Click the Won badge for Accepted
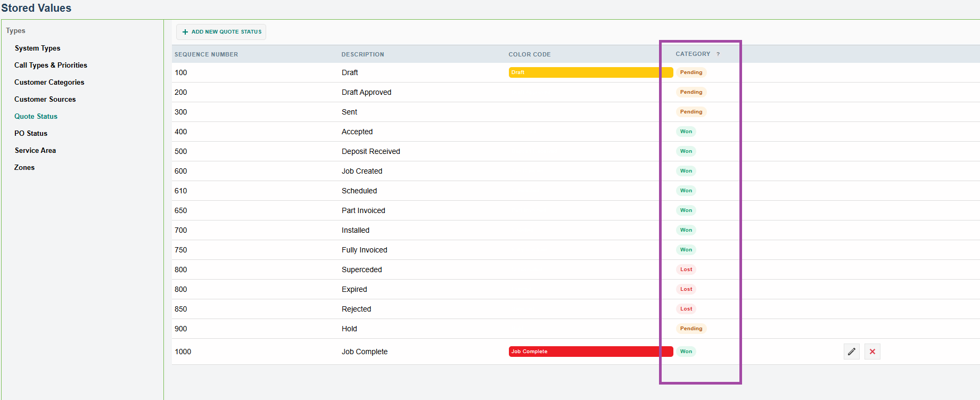 click(x=686, y=132)
